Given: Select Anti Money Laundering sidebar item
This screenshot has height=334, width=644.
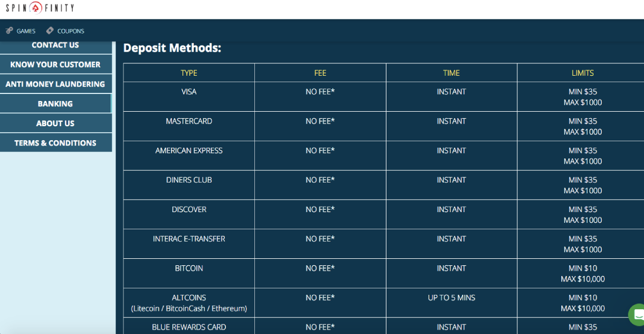Looking at the screenshot, I should click(55, 84).
